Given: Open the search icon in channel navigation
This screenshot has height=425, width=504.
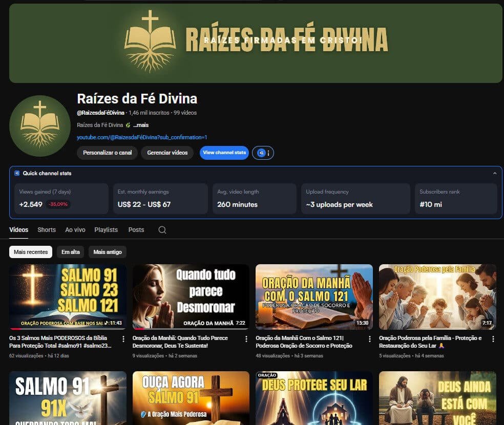Looking at the screenshot, I should (162, 230).
